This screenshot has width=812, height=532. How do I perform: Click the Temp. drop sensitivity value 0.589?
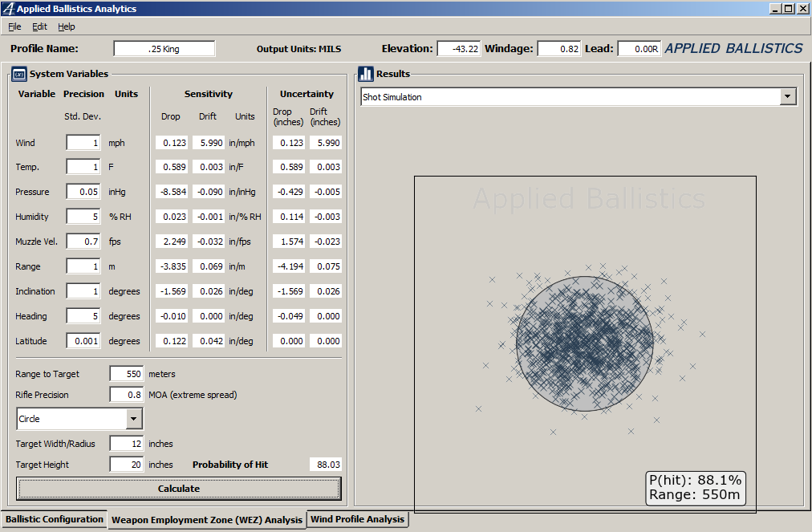(172, 167)
